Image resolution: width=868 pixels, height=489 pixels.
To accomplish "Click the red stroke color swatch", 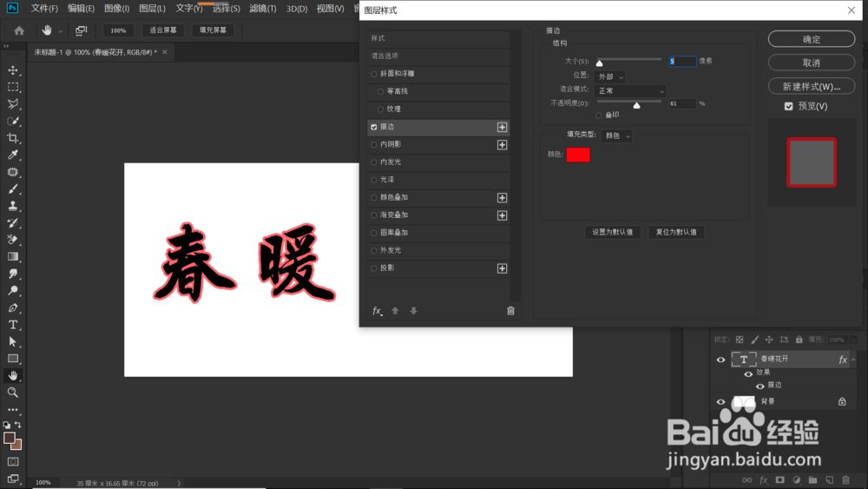I will tap(578, 155).
